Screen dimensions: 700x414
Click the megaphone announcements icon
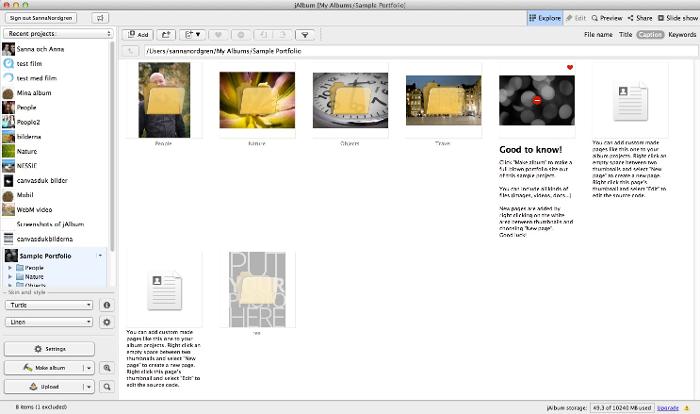click(x=100, y=18)
